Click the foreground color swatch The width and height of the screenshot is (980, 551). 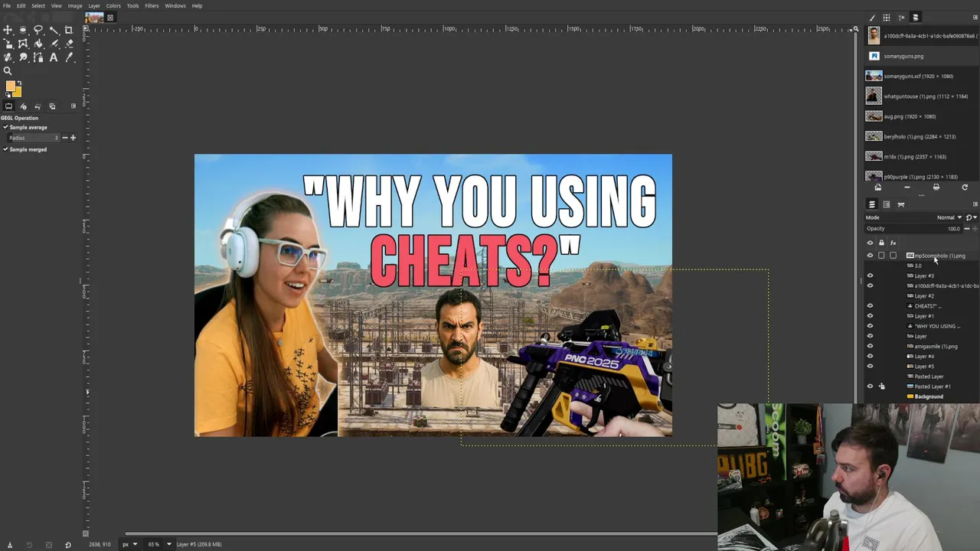[10, 86]
